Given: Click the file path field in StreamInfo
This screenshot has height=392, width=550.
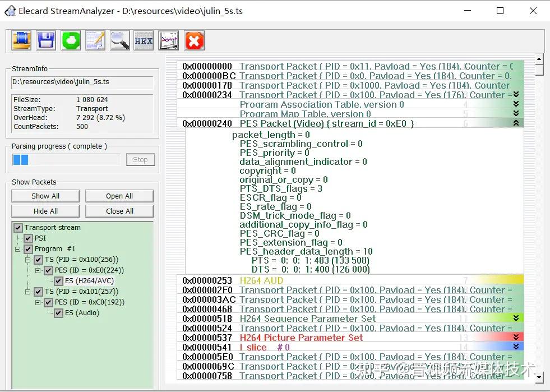Looking at the screenshot, I should pos(82,82).
